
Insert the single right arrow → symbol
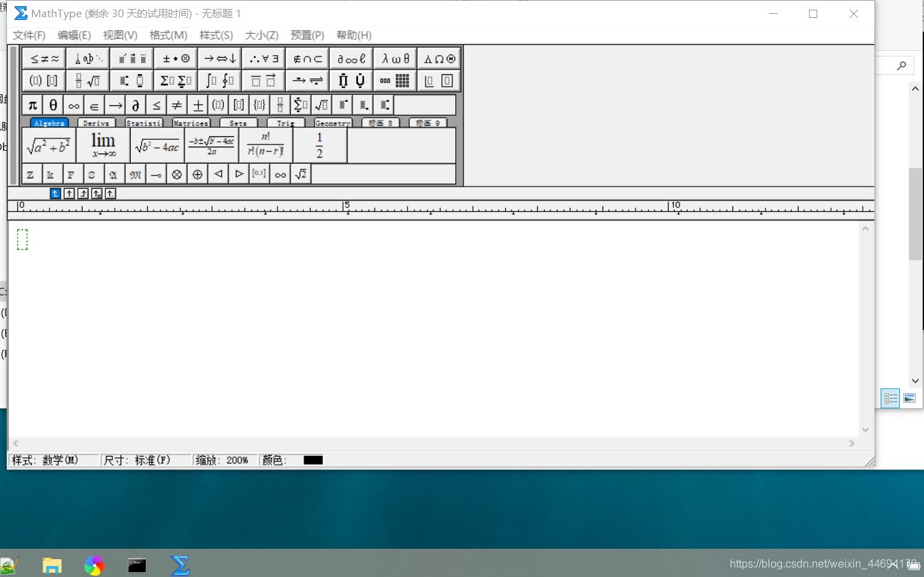coord(115,105)
